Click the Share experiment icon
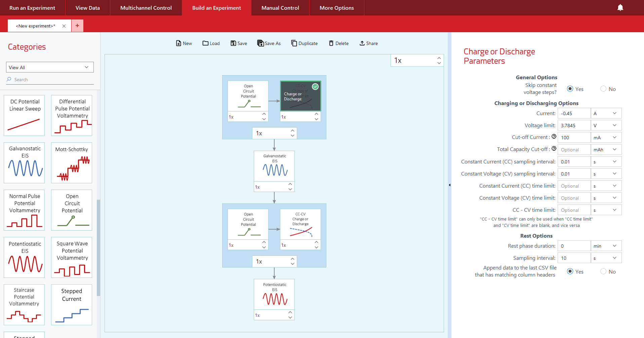This screenshot has width=644, height=338. (x=362, y=43)
